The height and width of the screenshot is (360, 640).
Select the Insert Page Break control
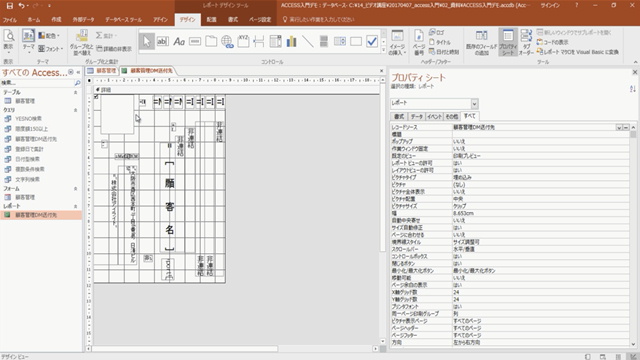click(259, 41)
